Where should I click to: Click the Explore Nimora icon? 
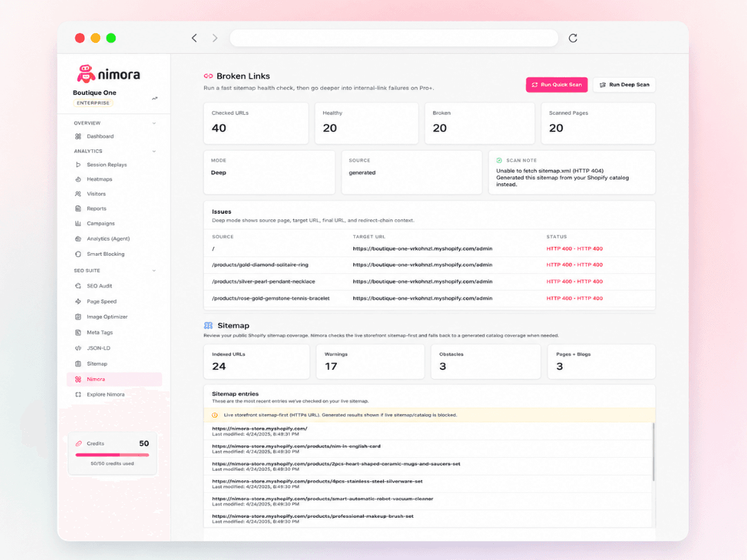78,394
